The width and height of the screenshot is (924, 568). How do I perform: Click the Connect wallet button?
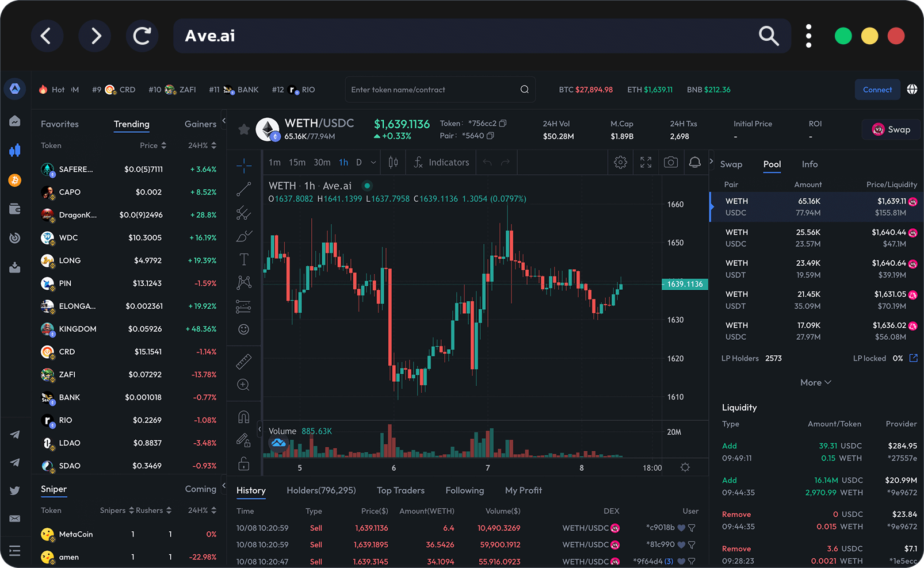click(877, 90)
